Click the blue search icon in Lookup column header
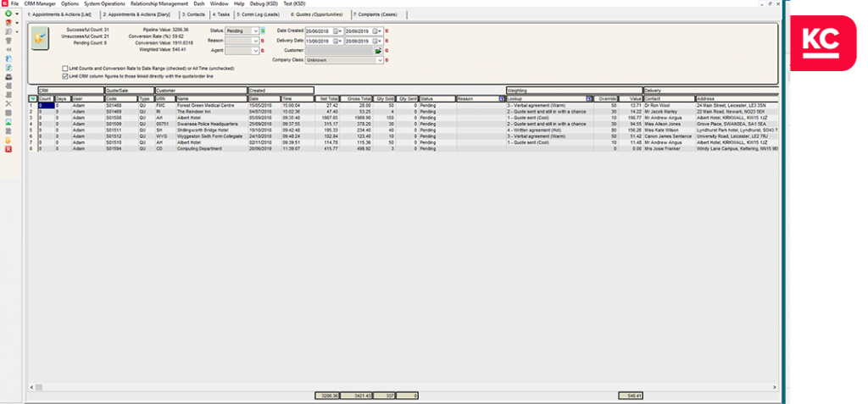This screenshot has height=404, width=868. [x=590, y=98]
